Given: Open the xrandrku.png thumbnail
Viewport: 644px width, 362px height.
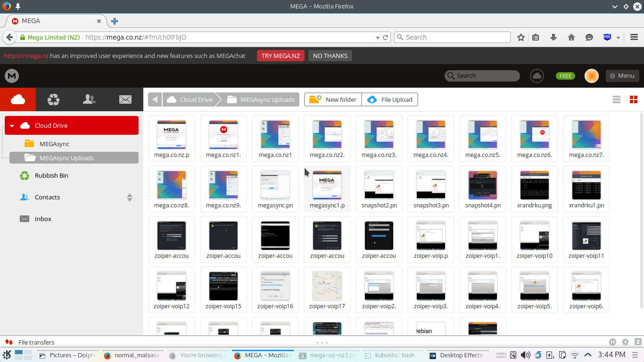Looking at the screenshot, I should click(534, 186).
